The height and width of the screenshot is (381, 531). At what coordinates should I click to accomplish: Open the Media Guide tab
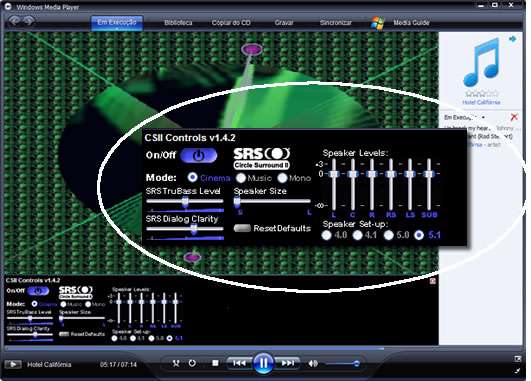(x=411, y=23)
